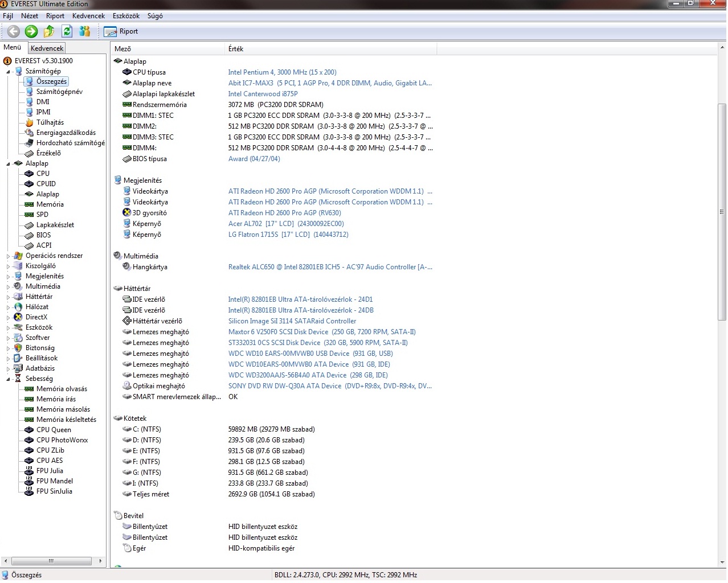The width and height of the screenshot is (728, 583).
Task: Open the LG Flatron 1715S monitor link
Action: (288, 235)
